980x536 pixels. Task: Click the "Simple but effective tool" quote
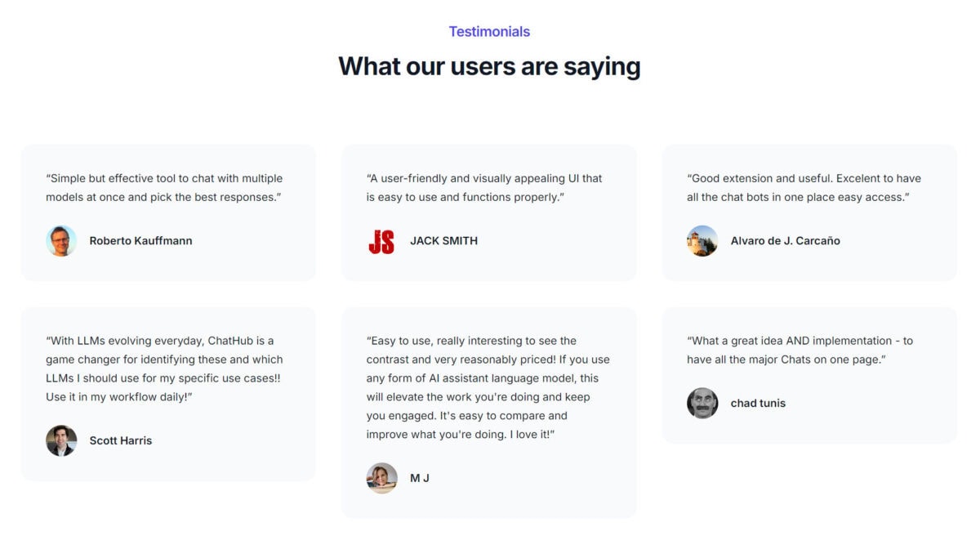pyautogui.click(x=164, y=188)
